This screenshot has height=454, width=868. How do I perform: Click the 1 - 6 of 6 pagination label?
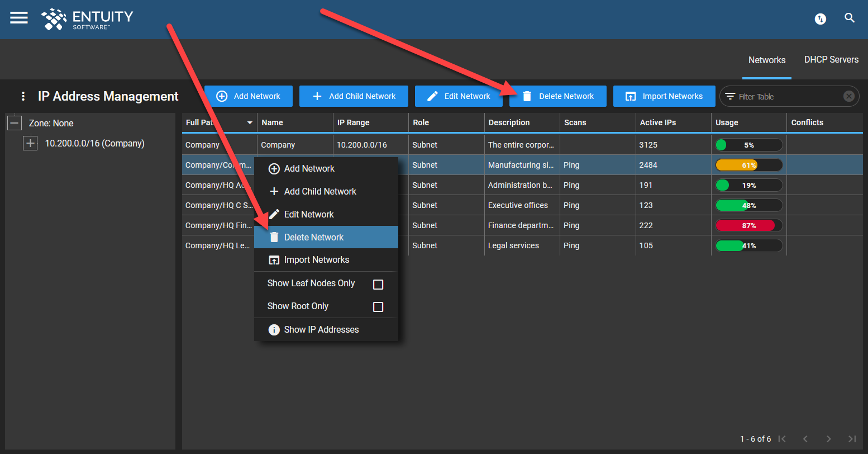[x=756, y=439]
